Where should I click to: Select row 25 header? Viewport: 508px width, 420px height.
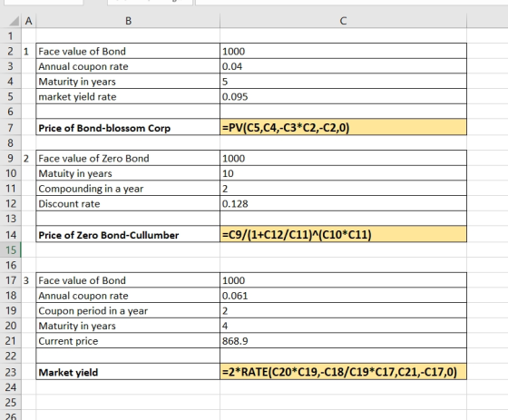[x=10, y=402]
